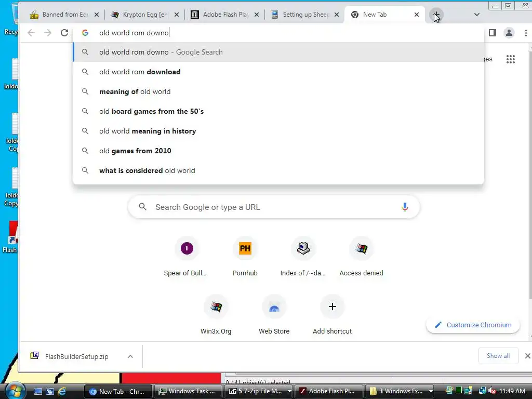Switch to Windows Task ... taskbar button
532x399 pixels.
coord(188,392)
